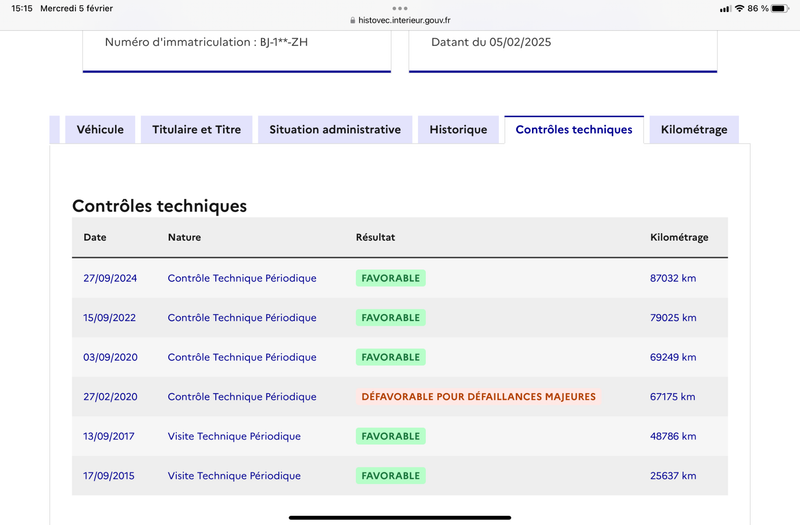
Task: Tap the battery indicator icon
Action: 780,9
